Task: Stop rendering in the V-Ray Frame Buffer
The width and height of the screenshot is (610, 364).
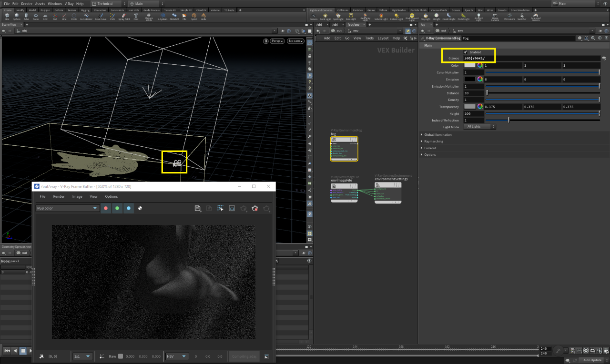Action: pyautogui.click(x=255, y=208)
